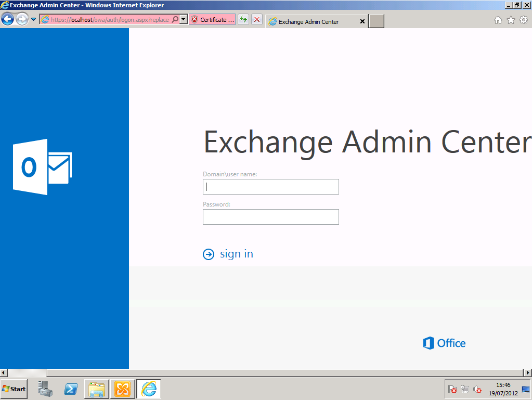Click the sign in arrow circle icon
Screen dimensions: 532x400
click(208, 254)
